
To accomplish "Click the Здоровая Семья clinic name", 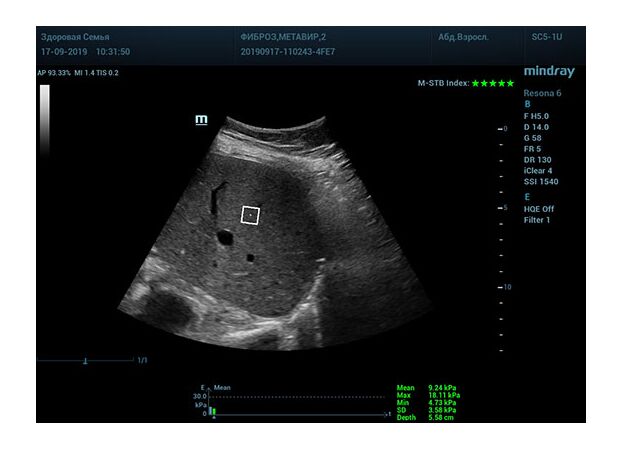I will click(x=75, y=37).
